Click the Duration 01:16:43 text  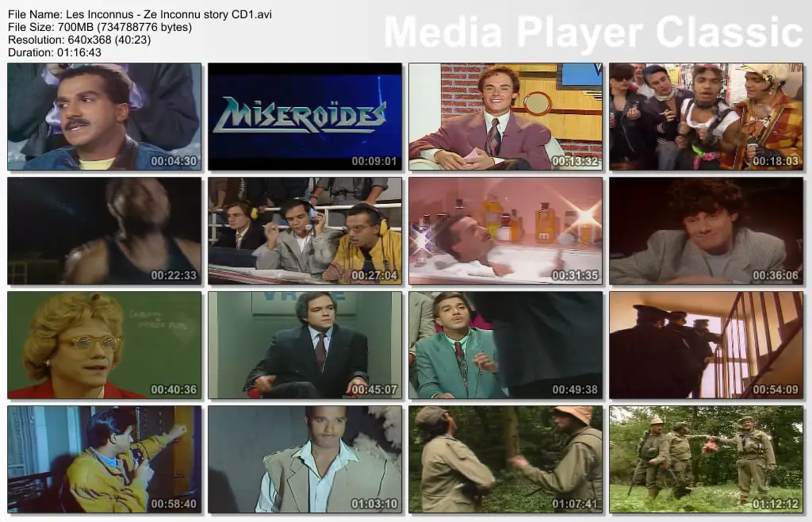[55, 52]
